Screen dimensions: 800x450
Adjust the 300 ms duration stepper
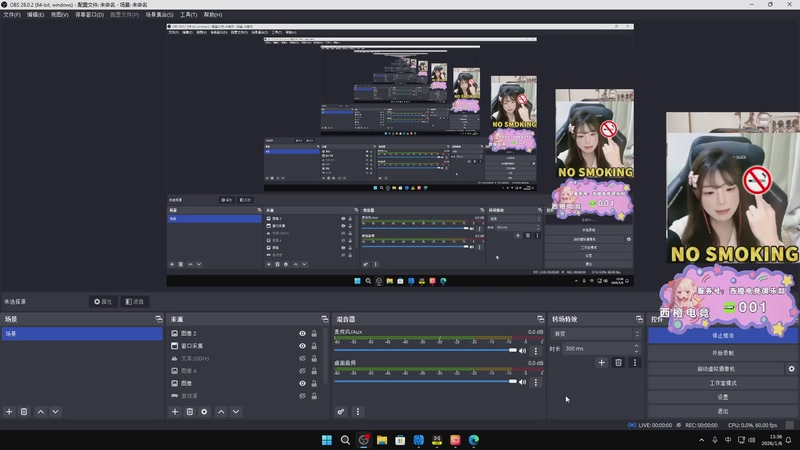point(636,348)
